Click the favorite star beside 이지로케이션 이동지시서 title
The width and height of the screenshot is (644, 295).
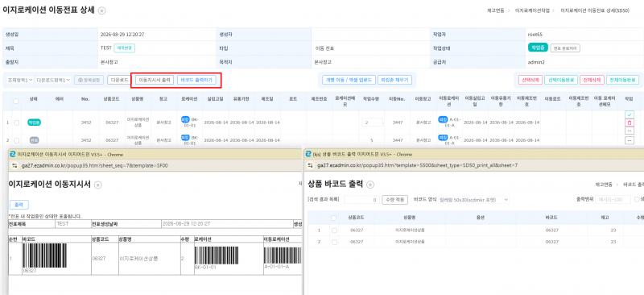click(97, 185)
